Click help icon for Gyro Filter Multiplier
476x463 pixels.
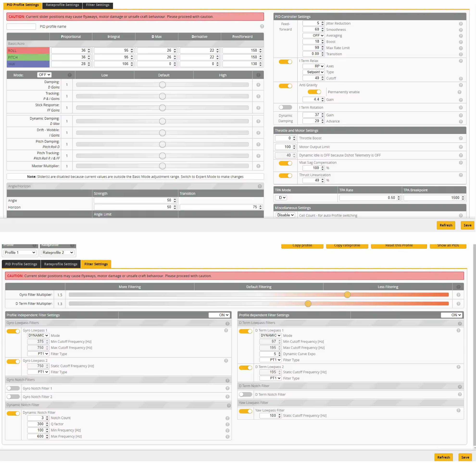pos(458,295)
